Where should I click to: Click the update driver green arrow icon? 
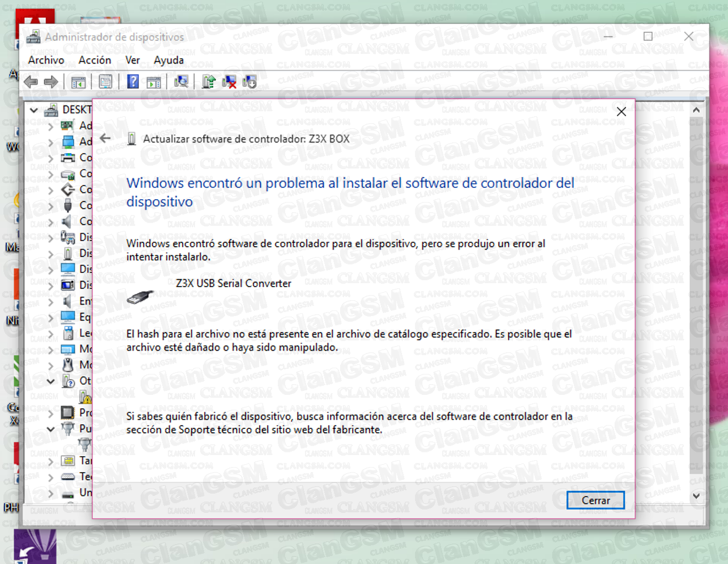[209, 82]
